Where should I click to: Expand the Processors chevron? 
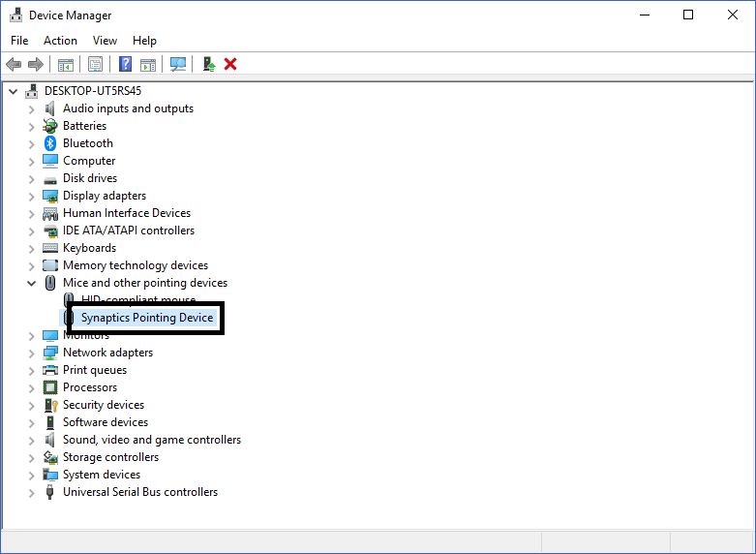coord(31,388)
